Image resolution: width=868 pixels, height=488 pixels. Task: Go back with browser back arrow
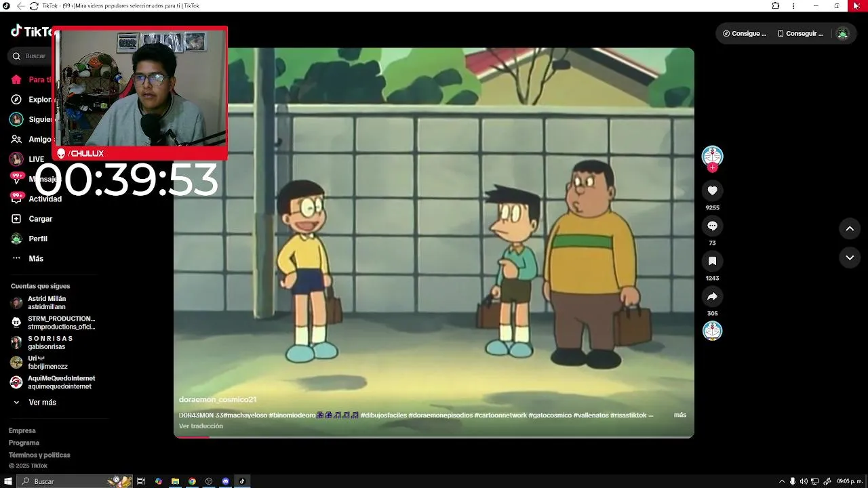[x=20, y=5]
